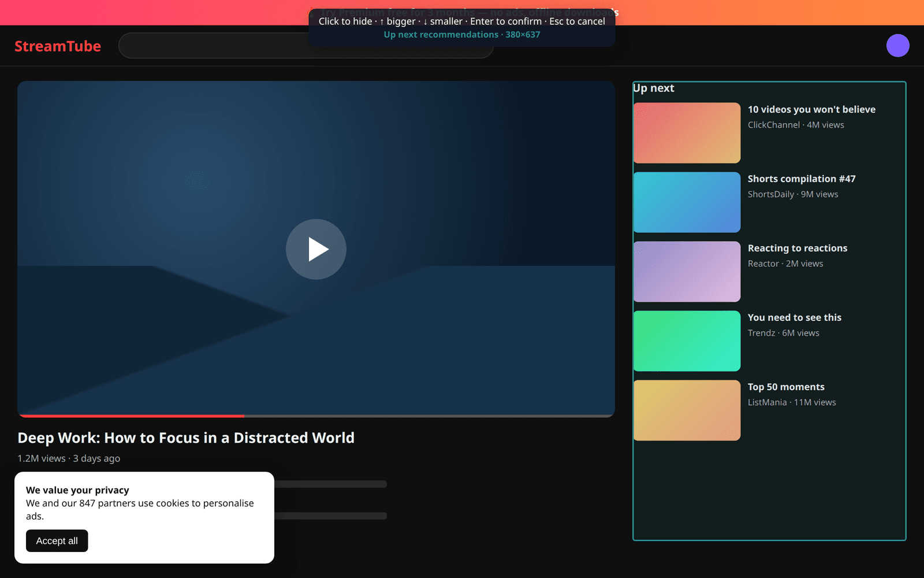The image size is (924, 578).
Task: Click the 'Click to hide · ↑ bigger' hint text
Action: (462, 21)
